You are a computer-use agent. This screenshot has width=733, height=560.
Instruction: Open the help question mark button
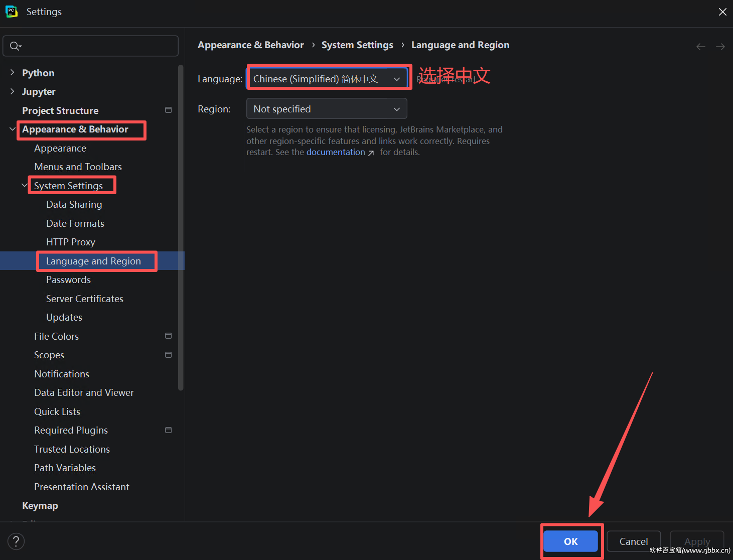pyautogui.click(x=16, y=541)
